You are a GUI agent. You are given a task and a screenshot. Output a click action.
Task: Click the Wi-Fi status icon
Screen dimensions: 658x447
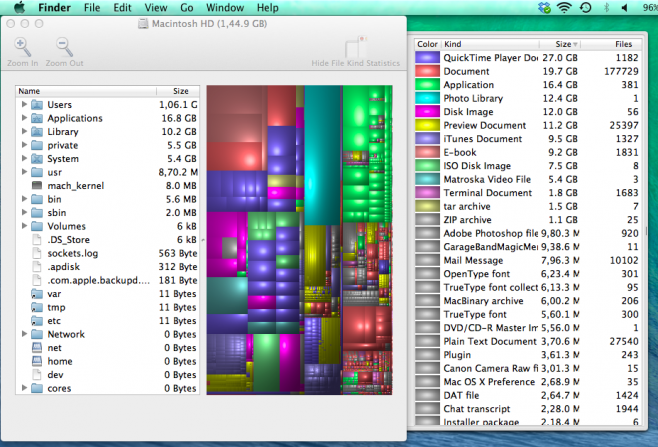[564, 8]
